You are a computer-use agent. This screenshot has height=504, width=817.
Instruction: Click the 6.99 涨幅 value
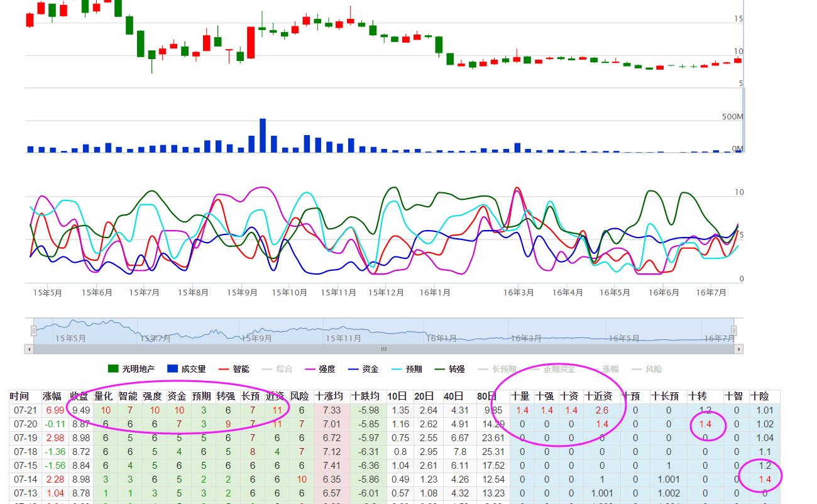click(x=55, y=410)
